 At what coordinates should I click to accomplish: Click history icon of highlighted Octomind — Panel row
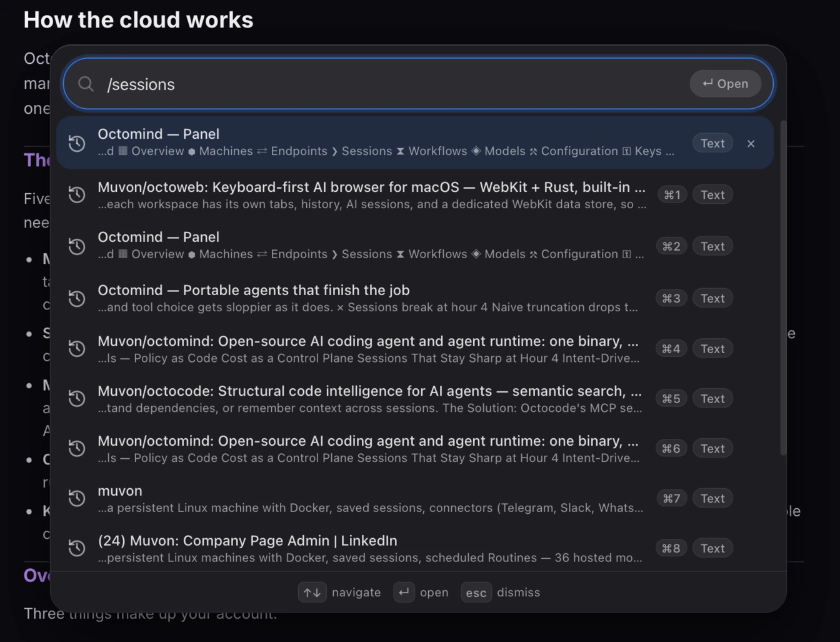(x=77, y=143)
